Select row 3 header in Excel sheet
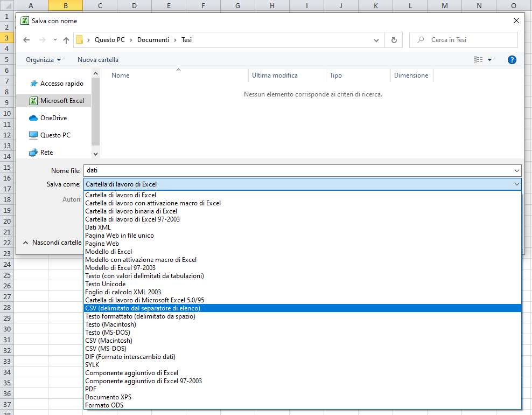Viewport: 532px width, 415px height. click(x=7, y=38)
